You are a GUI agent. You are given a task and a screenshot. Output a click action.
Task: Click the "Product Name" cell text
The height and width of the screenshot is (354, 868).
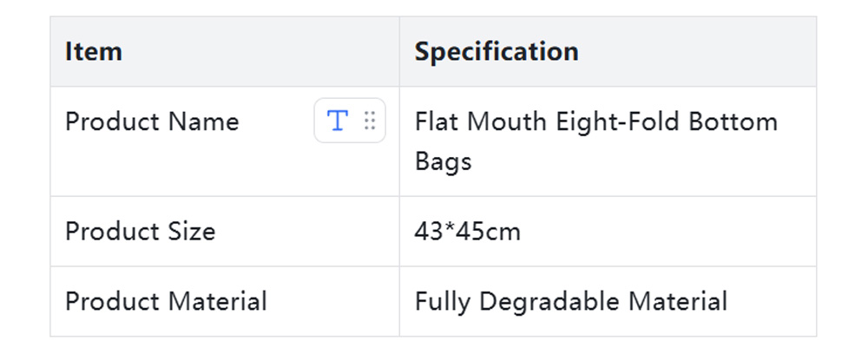tap(152, 121)
